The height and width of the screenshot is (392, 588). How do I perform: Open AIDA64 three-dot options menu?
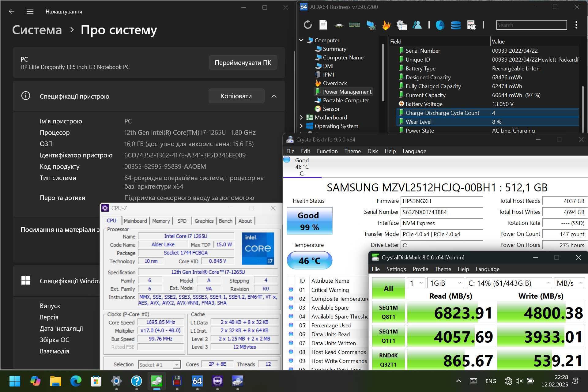576,25
